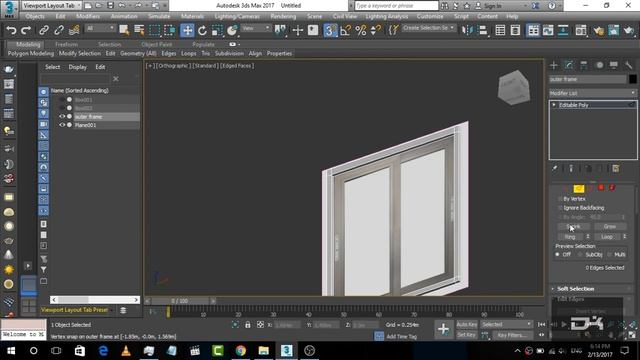This screenshot has height=360, width=640.
Task: Click the Grow selection button
Action: point(609,227)
